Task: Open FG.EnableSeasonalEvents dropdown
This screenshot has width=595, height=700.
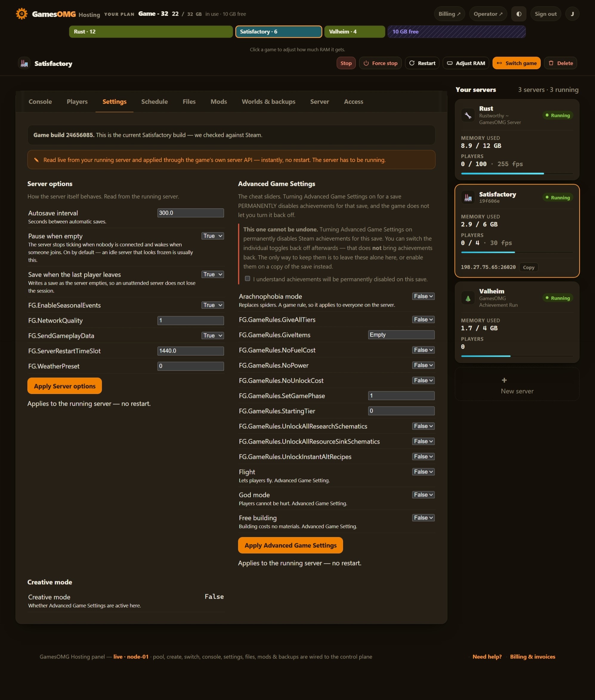Action: coord(213,305)
